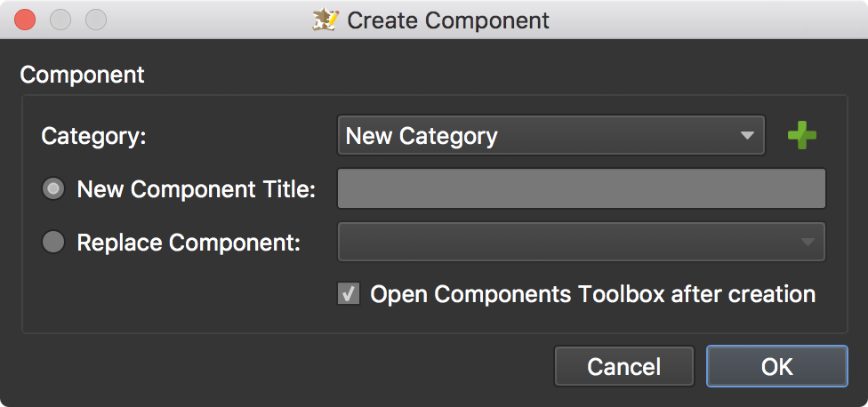Select the Replace Component radio button
Screen dimensions: 868x407
point(53,242)
